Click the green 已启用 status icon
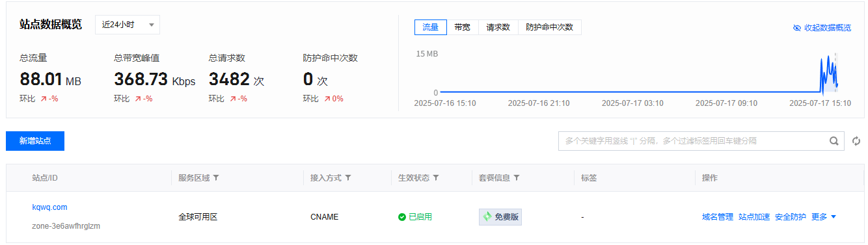This screenshot has width=868, height=245. (x=402, y=217)
